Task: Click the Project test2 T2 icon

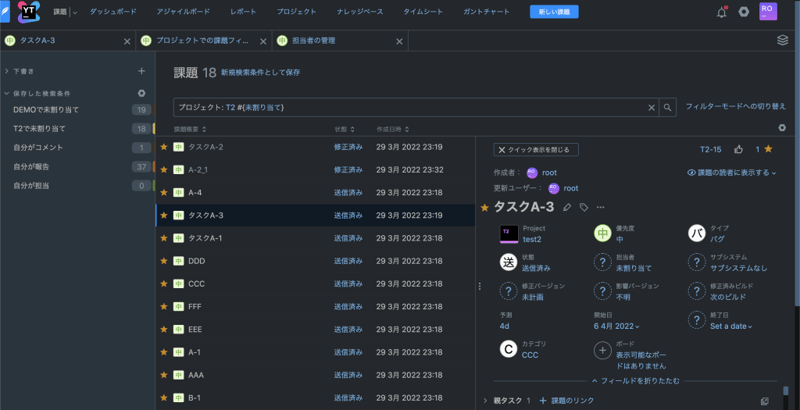Action: coord(509,234)
